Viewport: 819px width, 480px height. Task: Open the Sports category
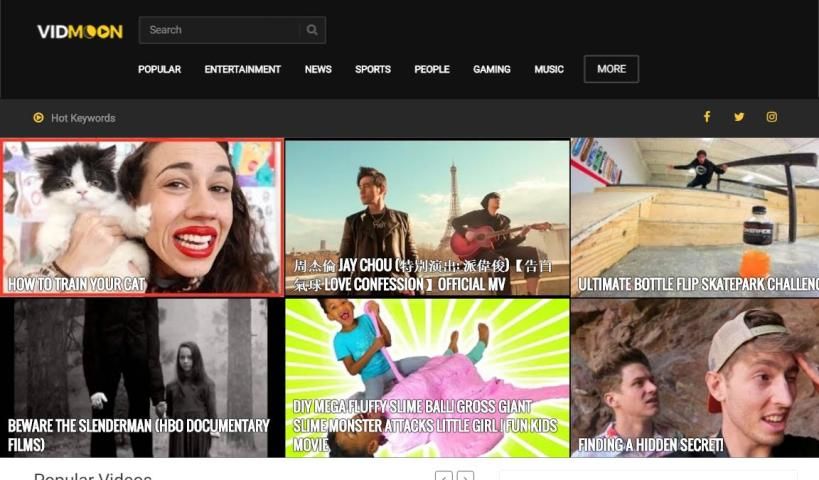click(373, 70)
